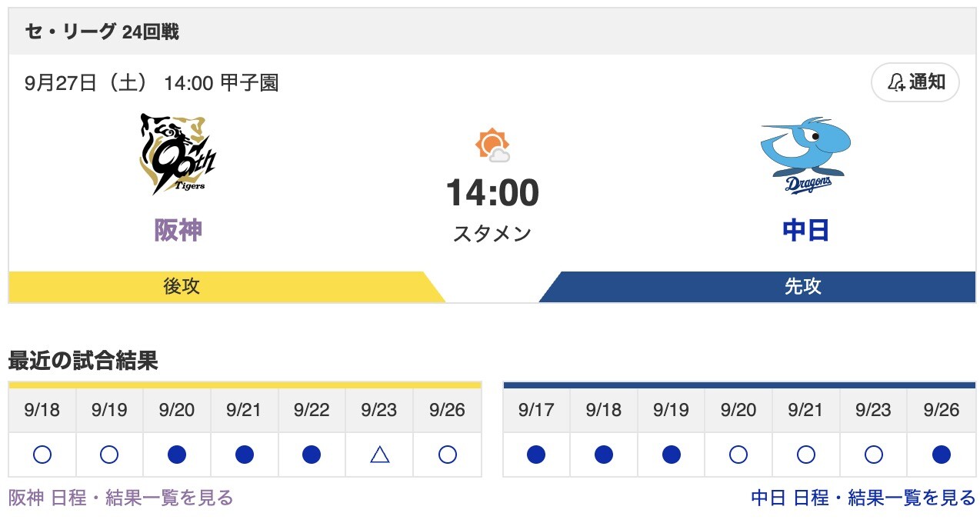980x523 pixels.
Task: Click Chunichi's 9/17 loss circle mark
Action: pyautogui.click(x=536, y=455)
